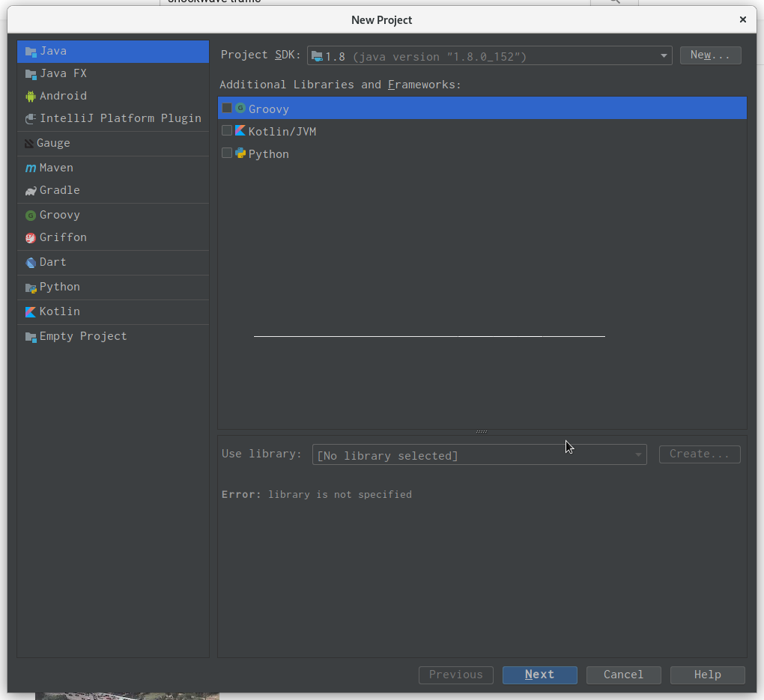This screenshot has height=700, width=764.
Task: Click 'Python' entry in project type list
Action: point(113,287)
